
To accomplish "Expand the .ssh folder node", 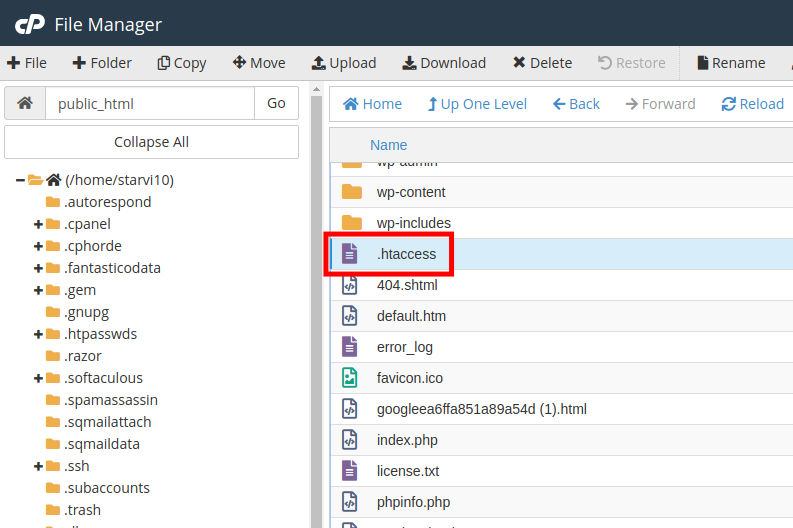I will [38, 466].
